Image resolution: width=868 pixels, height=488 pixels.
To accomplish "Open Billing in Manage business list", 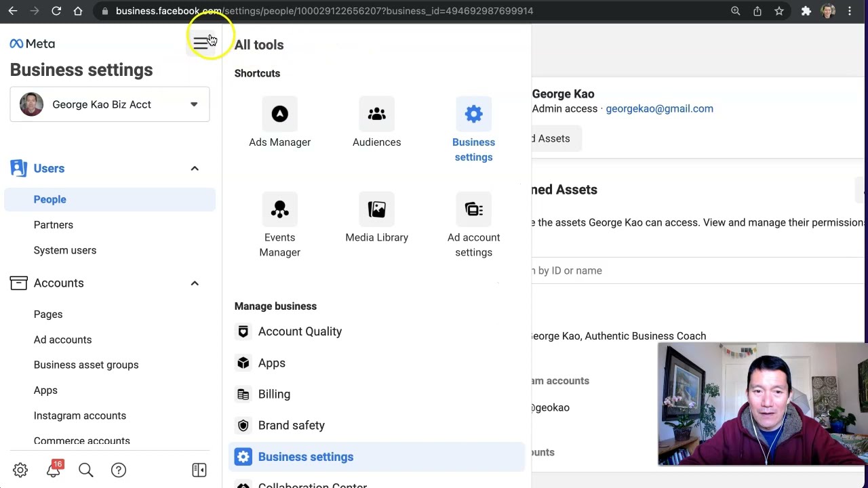I will [x=274, y=394].
